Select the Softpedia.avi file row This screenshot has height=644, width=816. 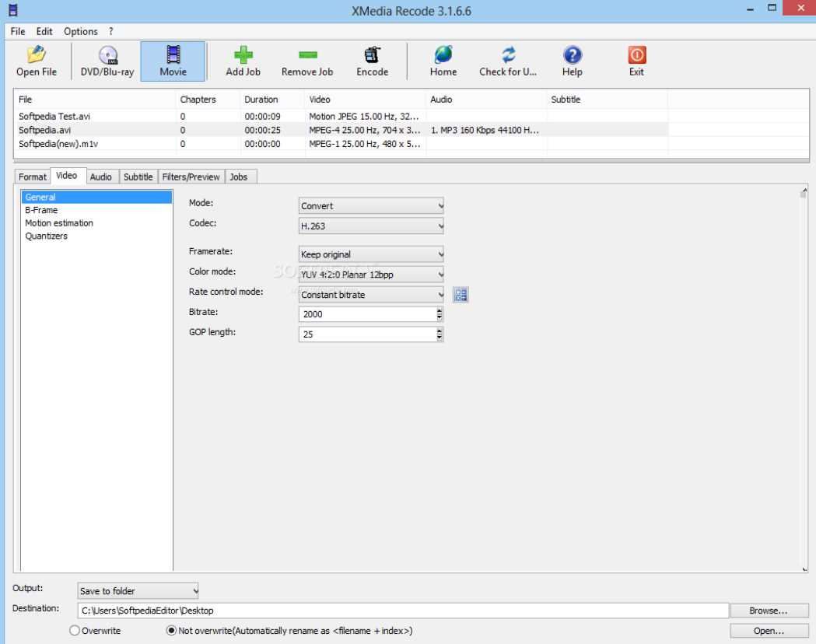tap(341, 130)
